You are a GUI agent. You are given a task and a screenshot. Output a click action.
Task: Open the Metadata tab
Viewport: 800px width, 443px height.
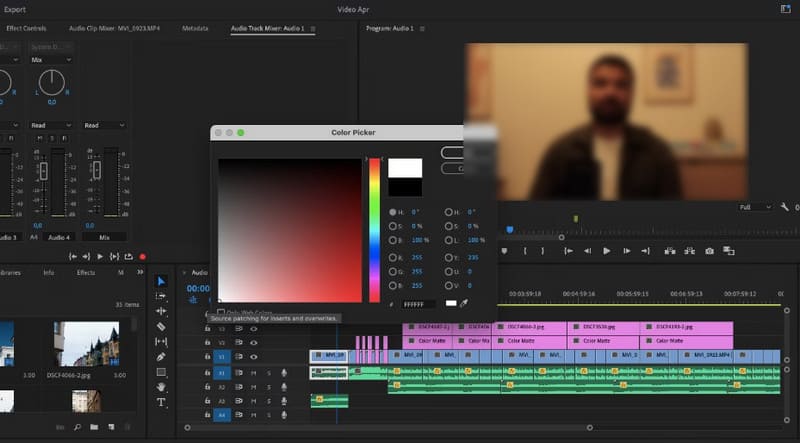coord(195,28)
